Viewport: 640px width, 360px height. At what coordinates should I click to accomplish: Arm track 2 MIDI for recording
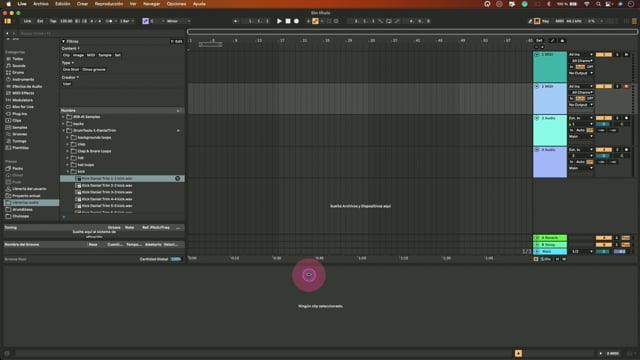(626, 86)
